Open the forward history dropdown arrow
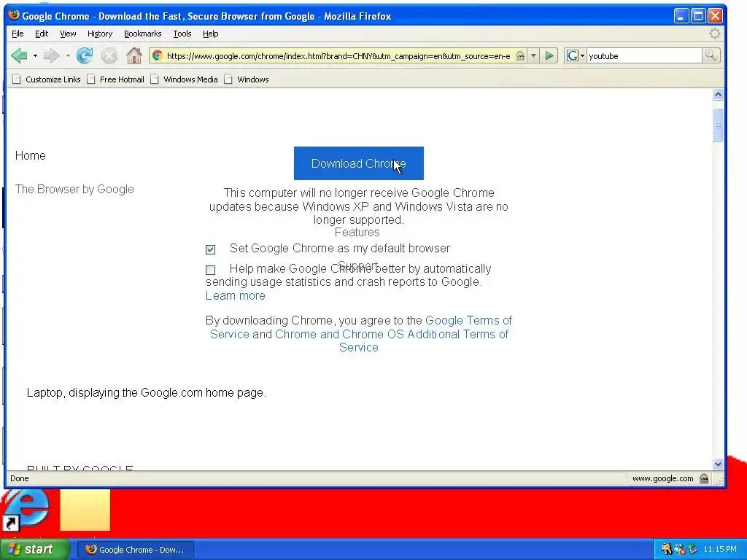The image size is (747, 560). pyautogui.click(x=68, y=55)
